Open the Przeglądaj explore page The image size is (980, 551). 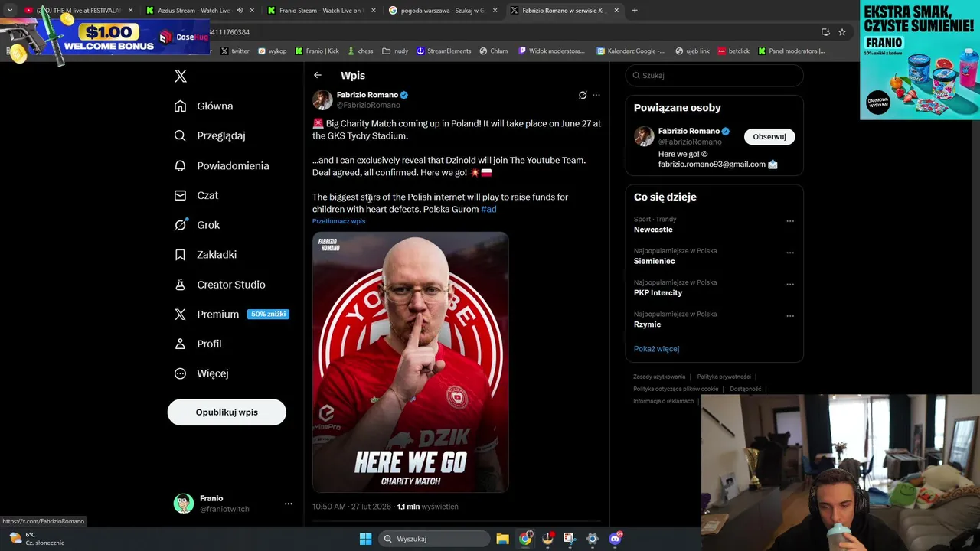coord(210,135)
